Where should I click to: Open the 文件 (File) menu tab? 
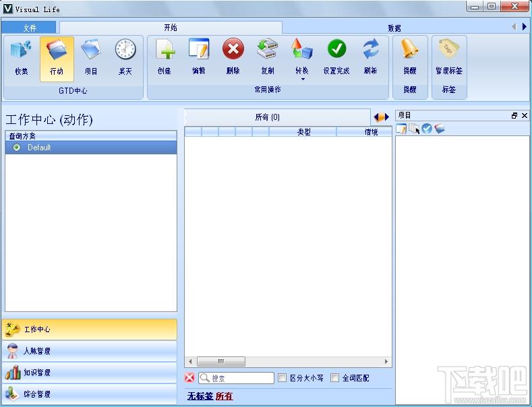pyautogui.click(x=30, y=28)
